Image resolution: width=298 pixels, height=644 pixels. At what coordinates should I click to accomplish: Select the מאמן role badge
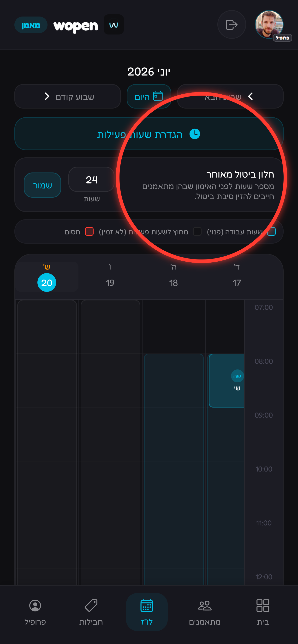(31, 25)
